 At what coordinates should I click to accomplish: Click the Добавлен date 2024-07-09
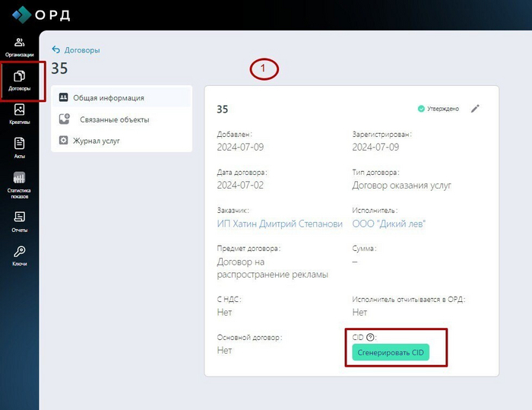click(x=240, y=147)
